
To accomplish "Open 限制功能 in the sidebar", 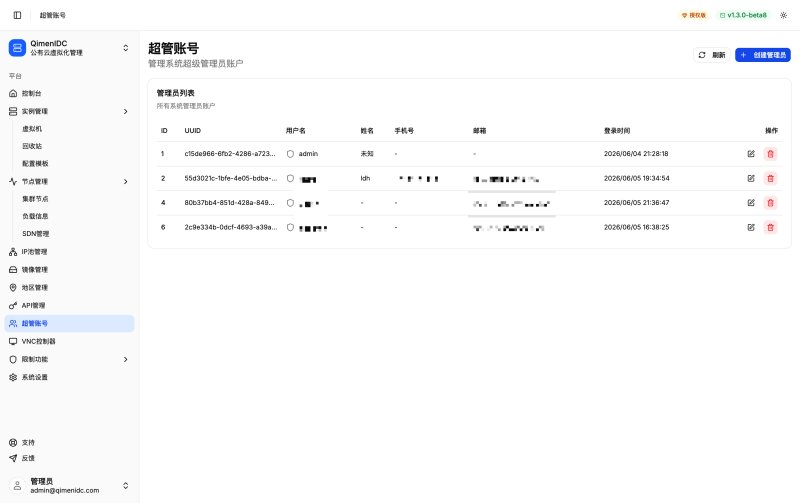I will (x=69, y=359).
